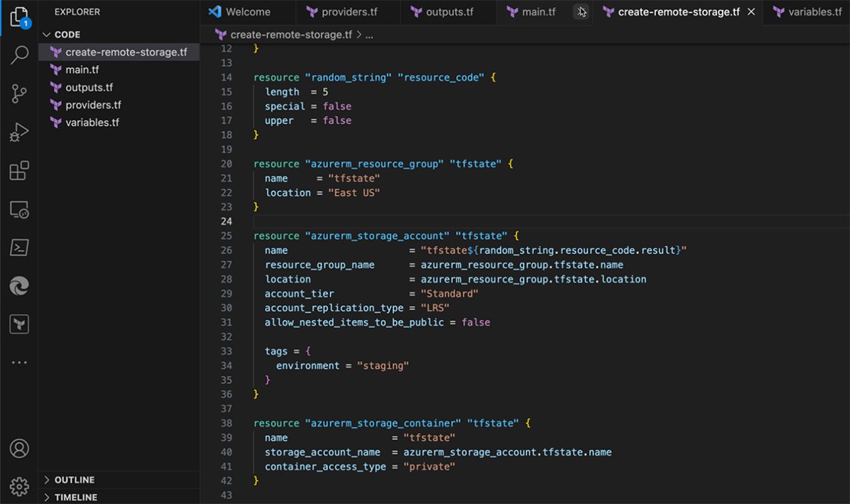The image size is (850, 504).
Task: Open the Explorer view icon
Action: 19,16
